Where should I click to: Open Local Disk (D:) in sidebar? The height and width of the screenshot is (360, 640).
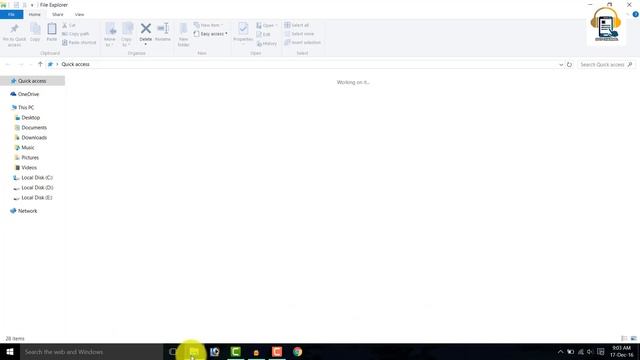point(37,187)
